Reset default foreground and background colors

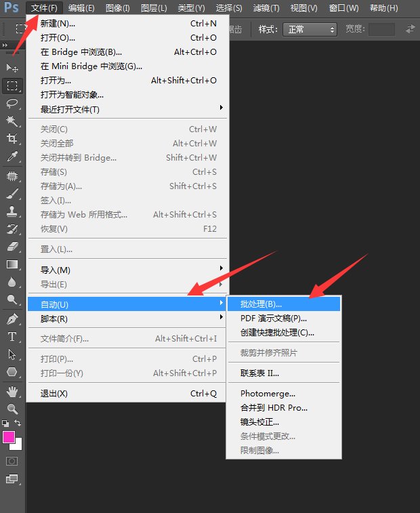click(5, 424)
